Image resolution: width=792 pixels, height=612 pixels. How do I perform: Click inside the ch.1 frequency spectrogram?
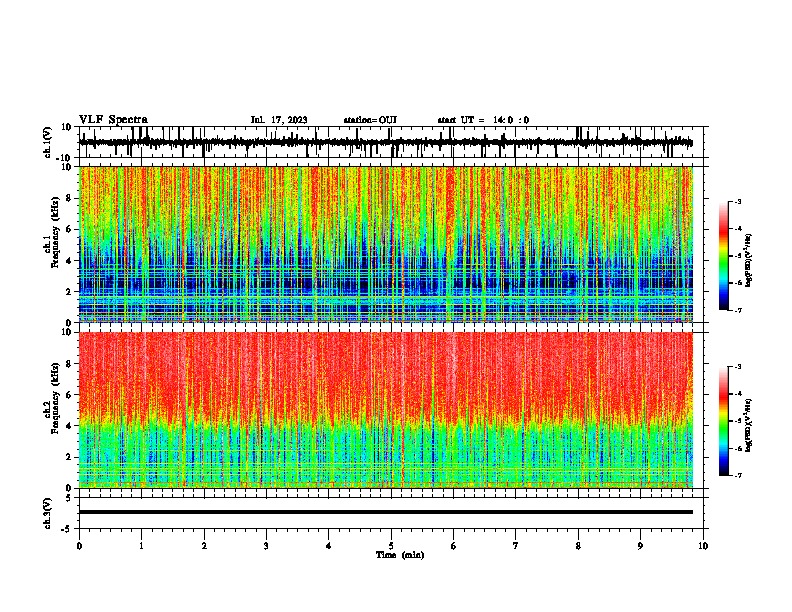click(386, 244)
